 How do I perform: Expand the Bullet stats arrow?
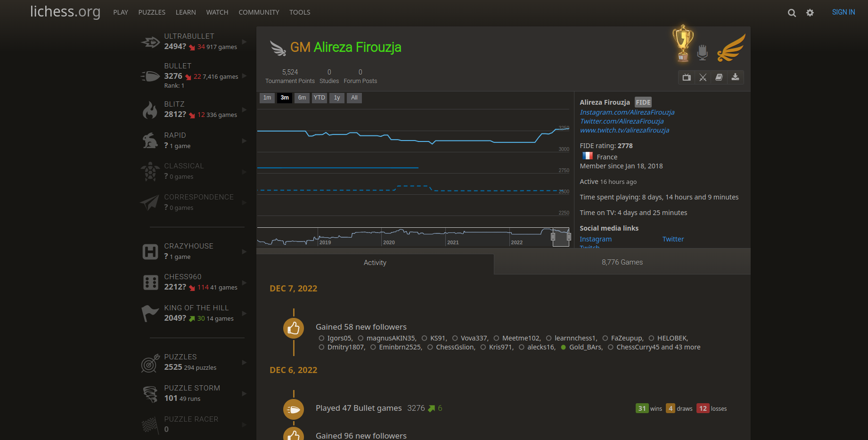click(x=244, y=75)
